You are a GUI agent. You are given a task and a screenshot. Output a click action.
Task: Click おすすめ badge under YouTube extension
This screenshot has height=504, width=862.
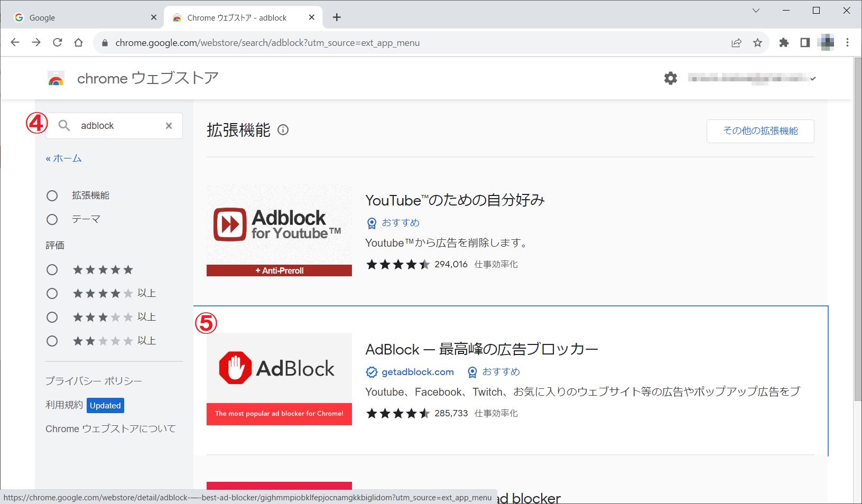[393, 223]
